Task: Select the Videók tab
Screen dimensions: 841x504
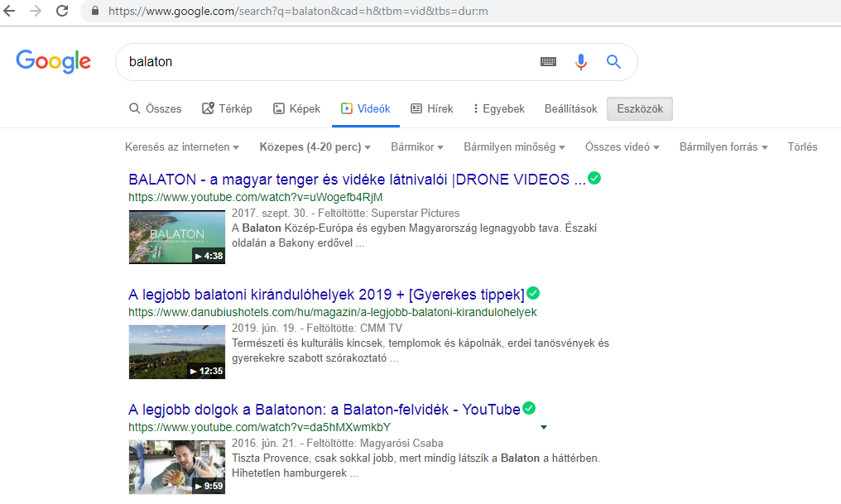Action: (365, 109)
